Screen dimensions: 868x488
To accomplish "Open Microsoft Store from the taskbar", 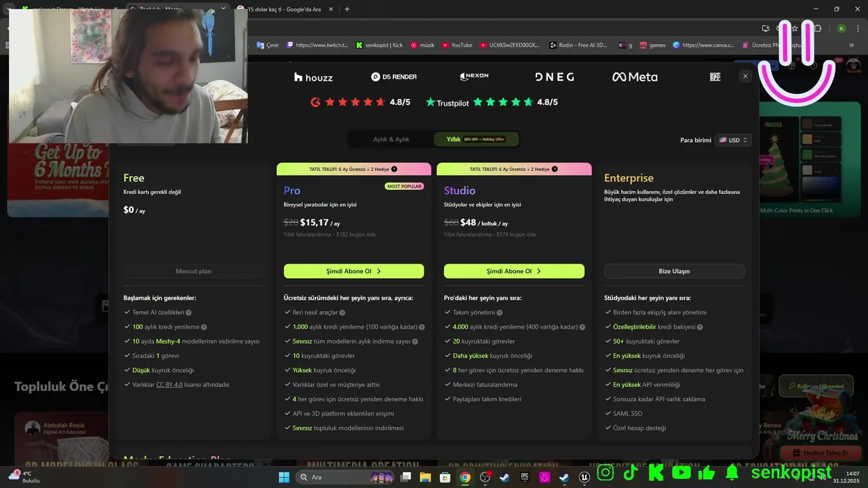I will click(445, 477).
